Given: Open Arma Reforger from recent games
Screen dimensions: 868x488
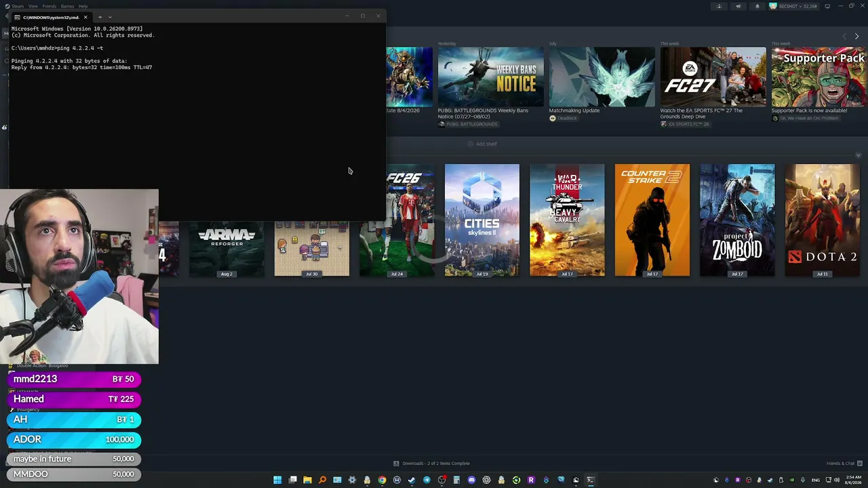Looking at the screenshot, I should [226, 249].
